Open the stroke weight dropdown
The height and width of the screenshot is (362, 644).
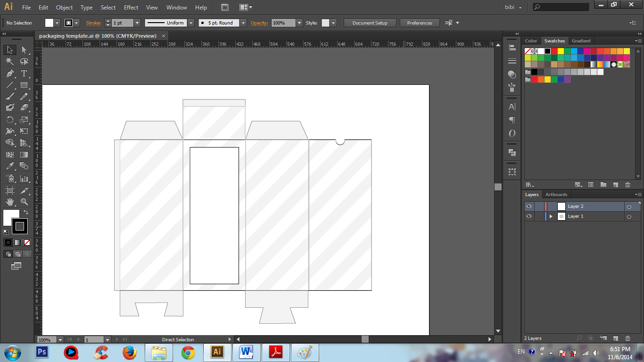point(137,23)
